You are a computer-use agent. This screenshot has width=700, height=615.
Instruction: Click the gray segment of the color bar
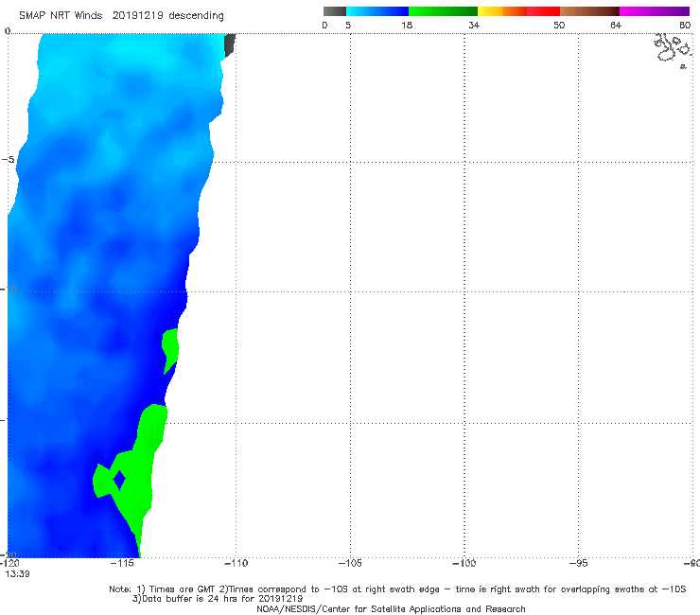point(334,11)
